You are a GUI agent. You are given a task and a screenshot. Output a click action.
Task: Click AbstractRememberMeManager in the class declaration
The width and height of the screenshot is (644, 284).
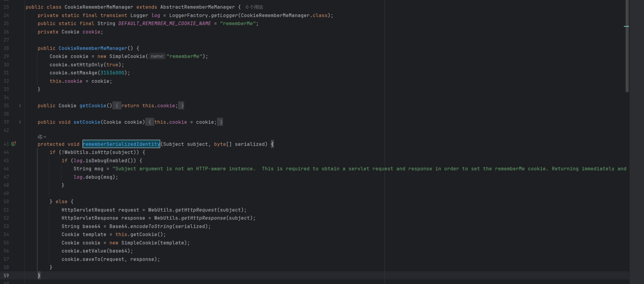tap(197, 7)
